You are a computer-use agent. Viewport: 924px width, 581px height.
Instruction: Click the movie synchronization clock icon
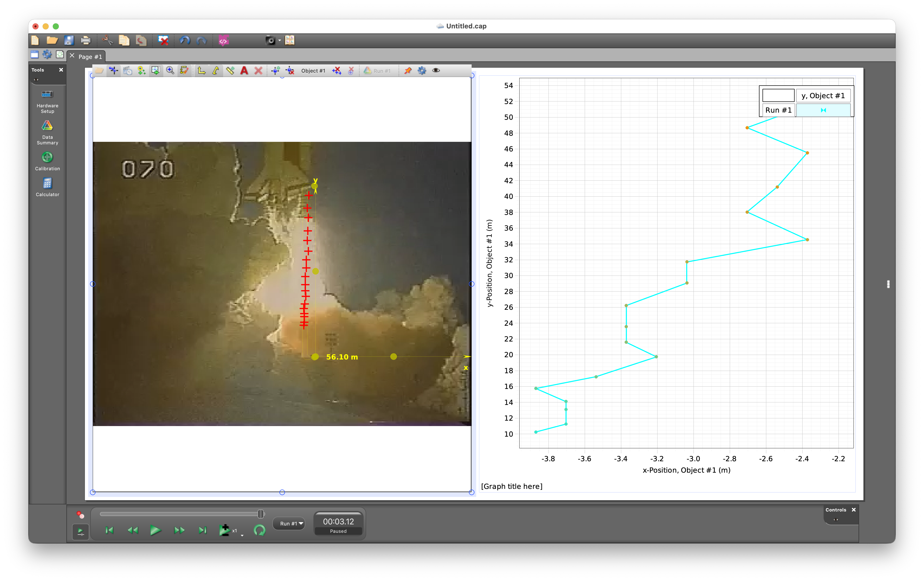pos(128,71)
